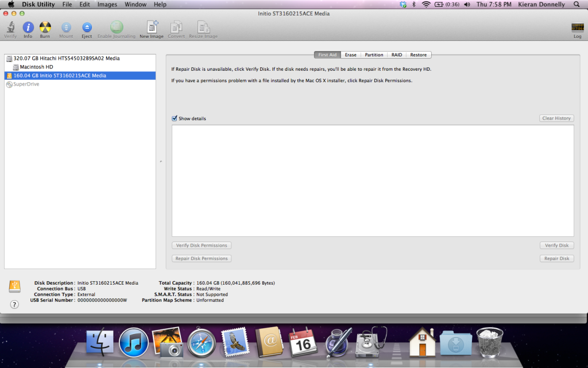Click the ink pen app icon in the Dock
This screenshot has height=368, width=588.
[x=338, y=342]
